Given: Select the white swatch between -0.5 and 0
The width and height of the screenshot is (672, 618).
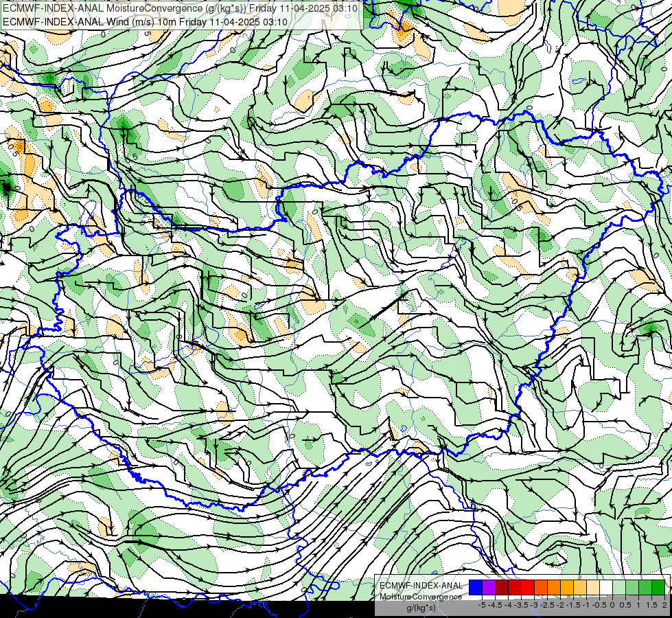Looking at the screenshot, I should tap(606, 587).
